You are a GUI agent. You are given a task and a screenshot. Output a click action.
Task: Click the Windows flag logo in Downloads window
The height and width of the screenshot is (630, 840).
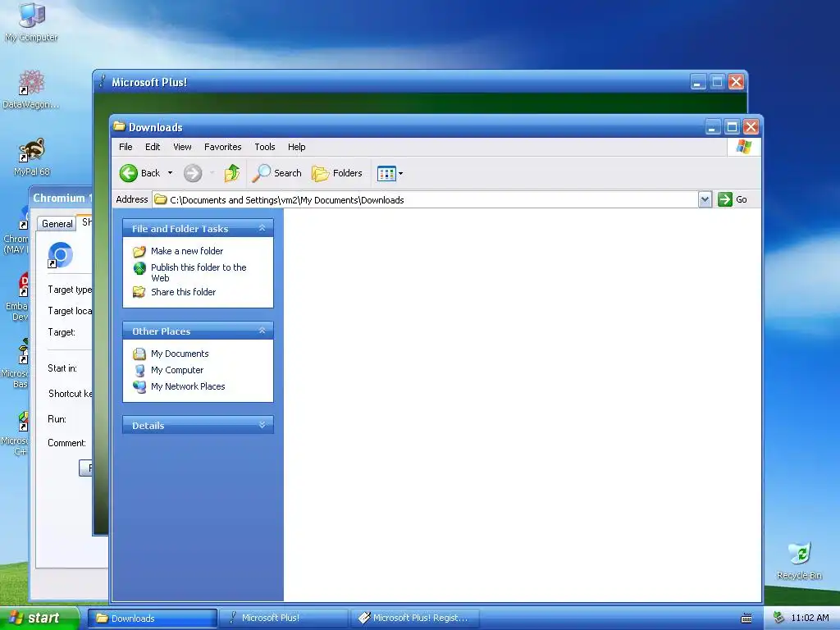(x=743, y=147)
